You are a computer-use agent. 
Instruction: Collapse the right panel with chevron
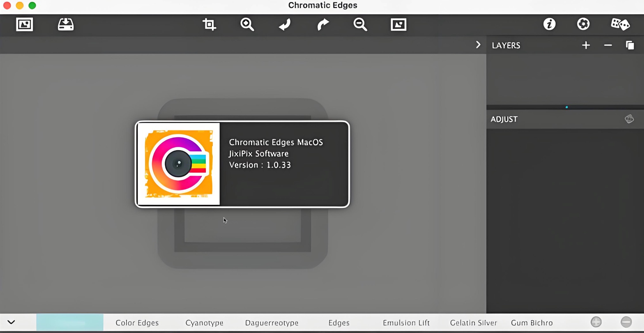pyautogui.click(x=478, y=45)
